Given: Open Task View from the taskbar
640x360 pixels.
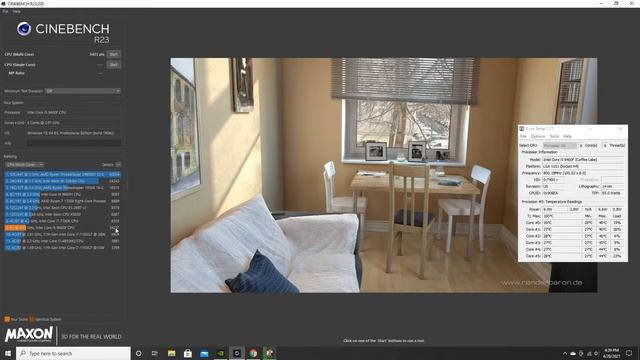Looking at the screenshot, I should (x=155, y=353).
